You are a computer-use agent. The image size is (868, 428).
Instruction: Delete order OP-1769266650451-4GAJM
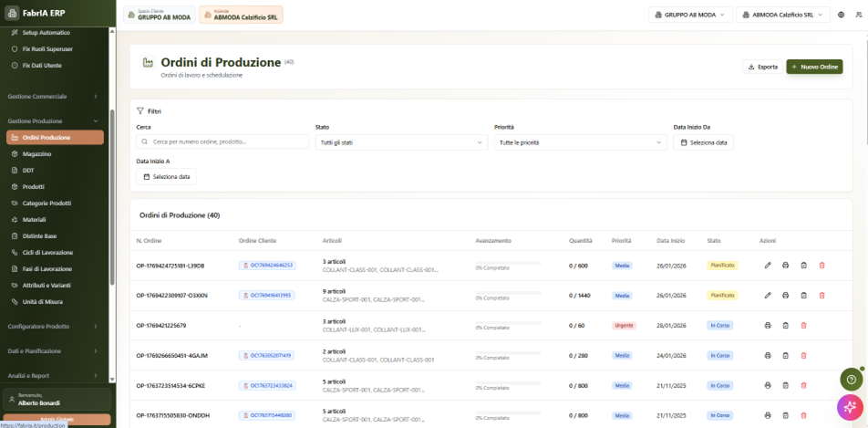click(x=803, y=355)
